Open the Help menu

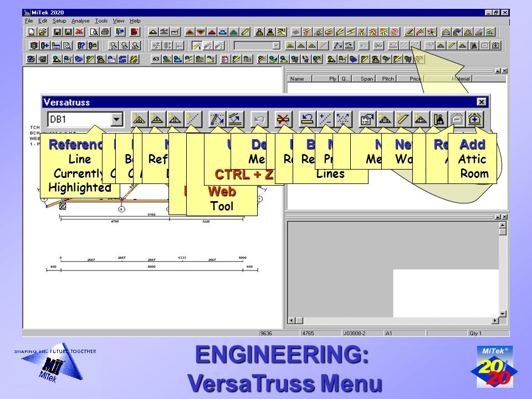click(x=135, y=21)
